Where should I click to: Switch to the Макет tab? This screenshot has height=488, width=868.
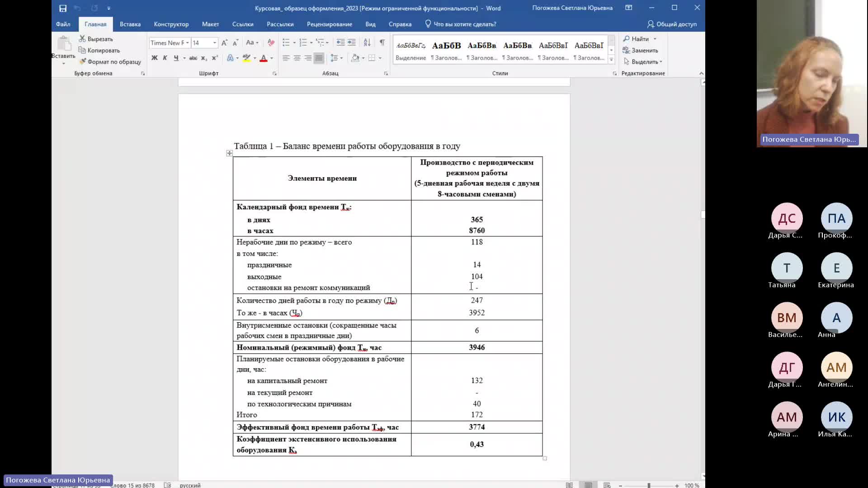point(210,24)
